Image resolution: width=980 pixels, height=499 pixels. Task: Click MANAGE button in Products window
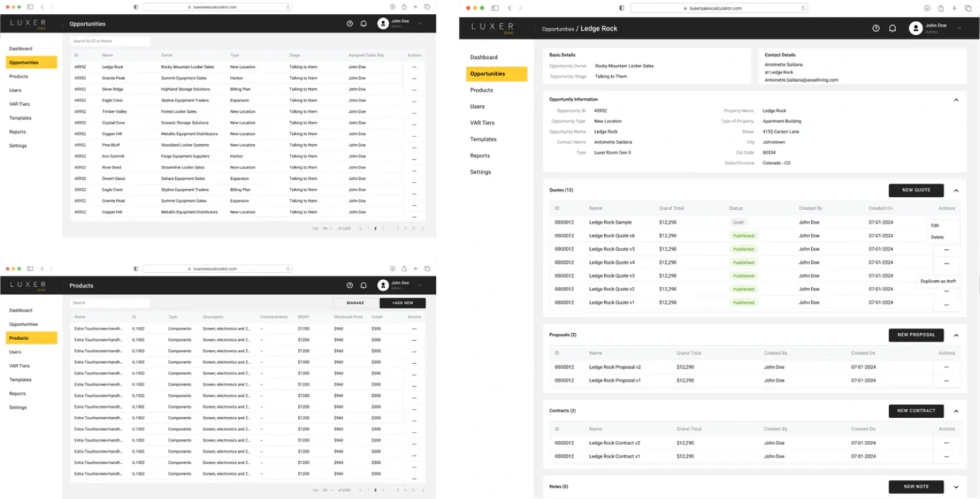pyautogui.click(x=356, y=303)
